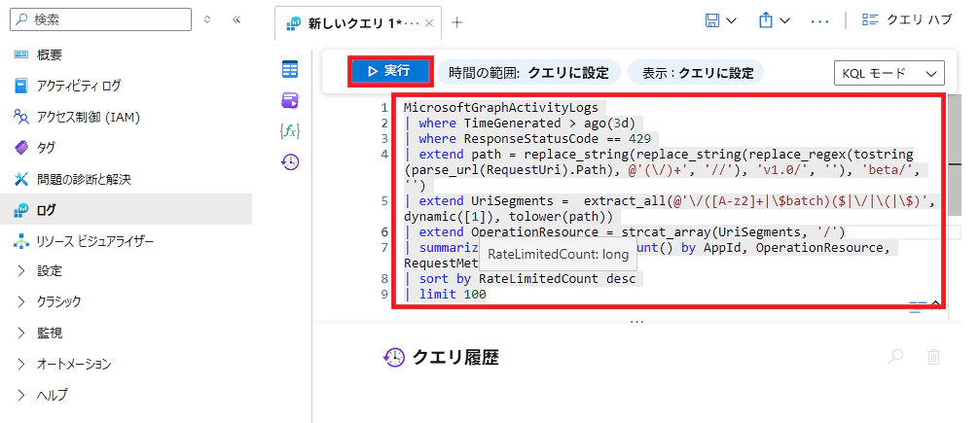Click the activity log book icon
Image resolution: width=980 pixels, height=423 pixels.
tap(21, 86)
